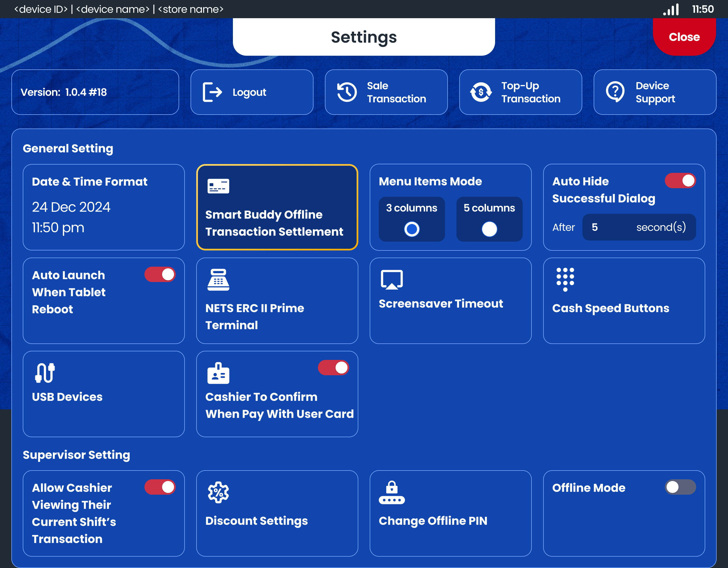The height and width of the screenshot is (568, 728).
Task: Open Top-Up Transaction button
Action: (x=520, y=92)
